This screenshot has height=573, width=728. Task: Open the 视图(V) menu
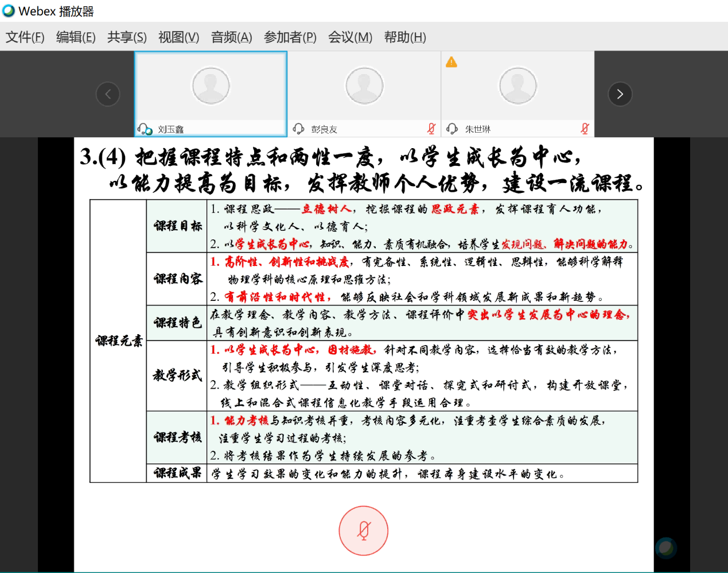click(x=178, y=37)
